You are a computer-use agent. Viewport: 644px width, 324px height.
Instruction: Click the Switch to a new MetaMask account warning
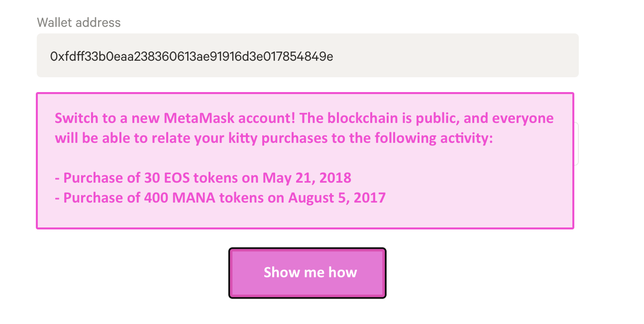(x=305, y=128)
